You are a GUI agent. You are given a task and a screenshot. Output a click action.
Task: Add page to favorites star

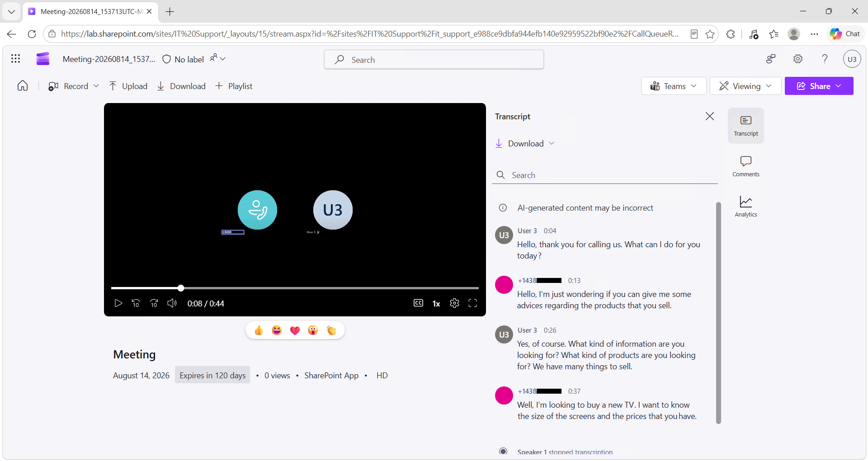[x=710, y=34]
